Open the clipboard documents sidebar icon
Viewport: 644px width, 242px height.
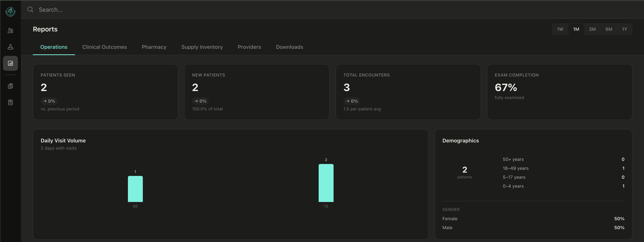(10, 86)
